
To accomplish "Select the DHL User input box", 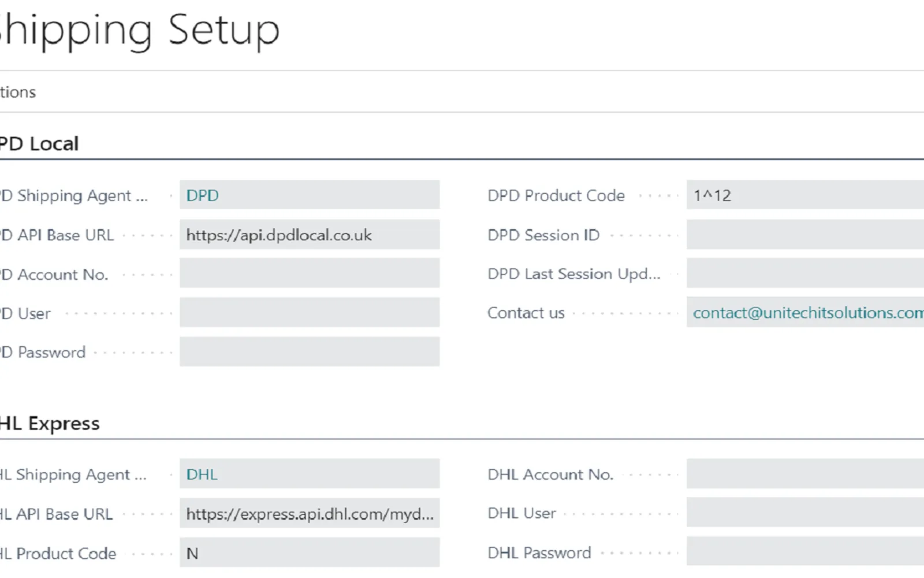I will tap(805, 513).
